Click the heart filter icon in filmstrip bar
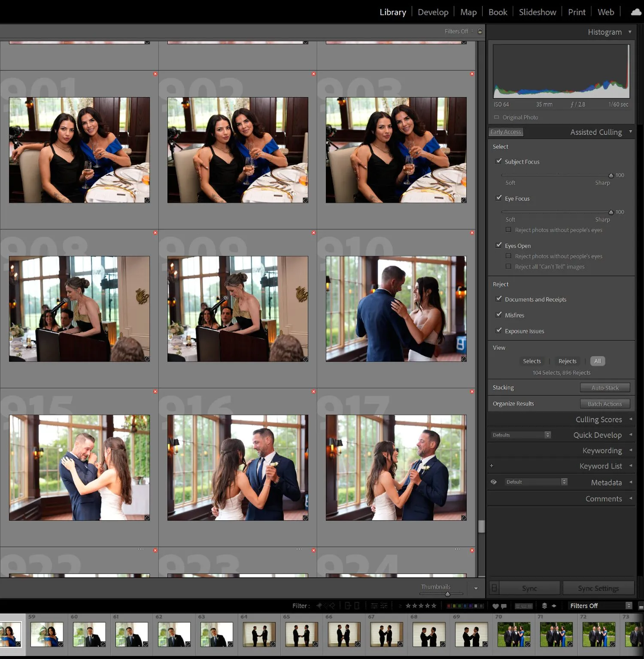Image resolution: width=644 pixels, height=659 pixels. [495, 606]
